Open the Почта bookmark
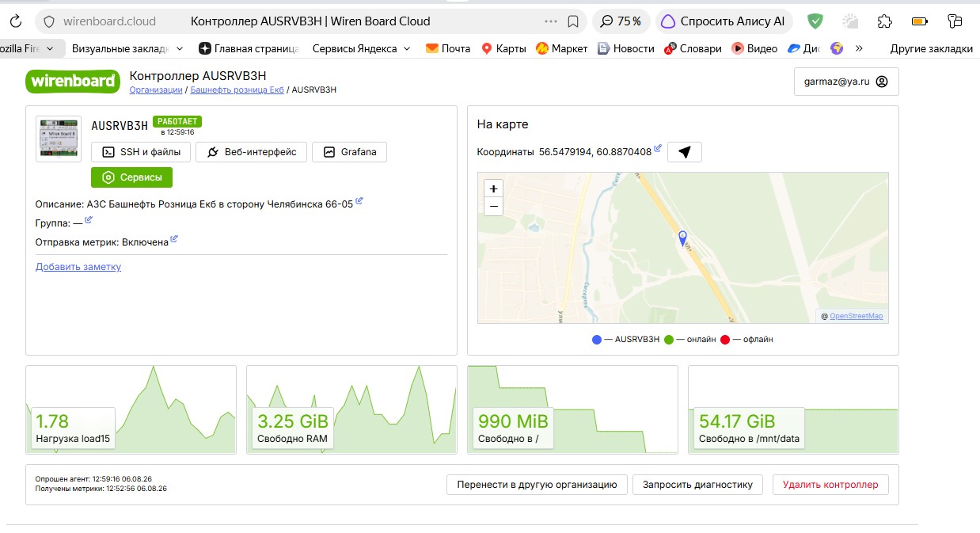 tap(448, 48)
